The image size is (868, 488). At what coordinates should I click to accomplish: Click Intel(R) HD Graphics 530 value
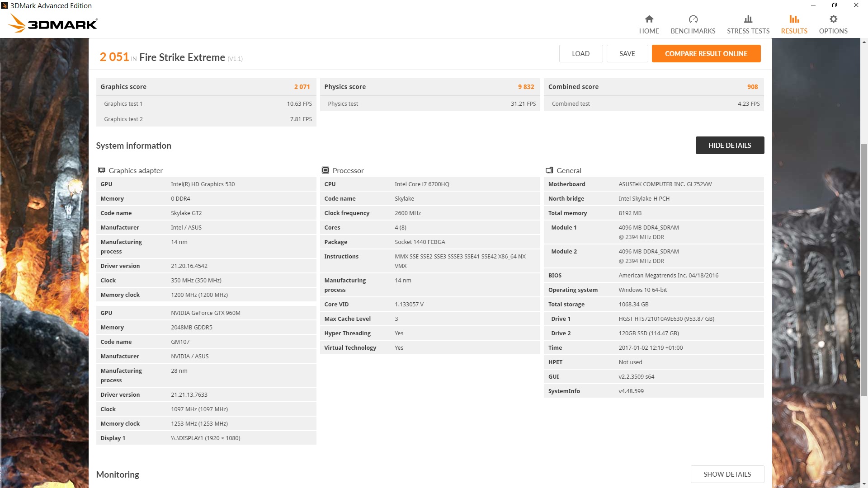click(203, 184)
